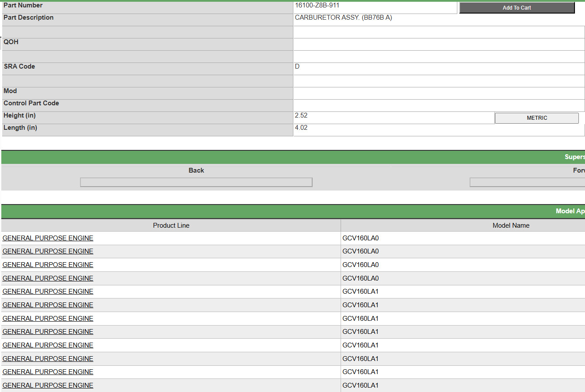Viewport: 585px width, 392px height.
Task: Click the Product Line column header
Action: [x=171, y=225]
